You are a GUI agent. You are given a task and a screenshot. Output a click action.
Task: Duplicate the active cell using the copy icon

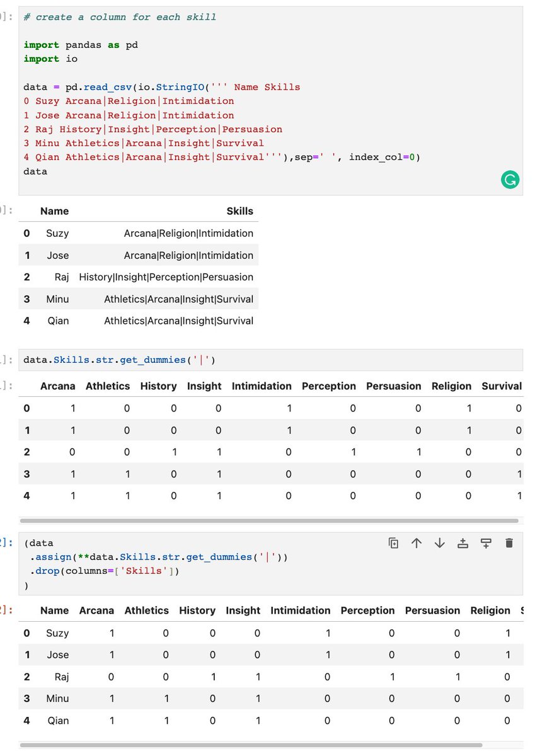[x=393, y=543]
